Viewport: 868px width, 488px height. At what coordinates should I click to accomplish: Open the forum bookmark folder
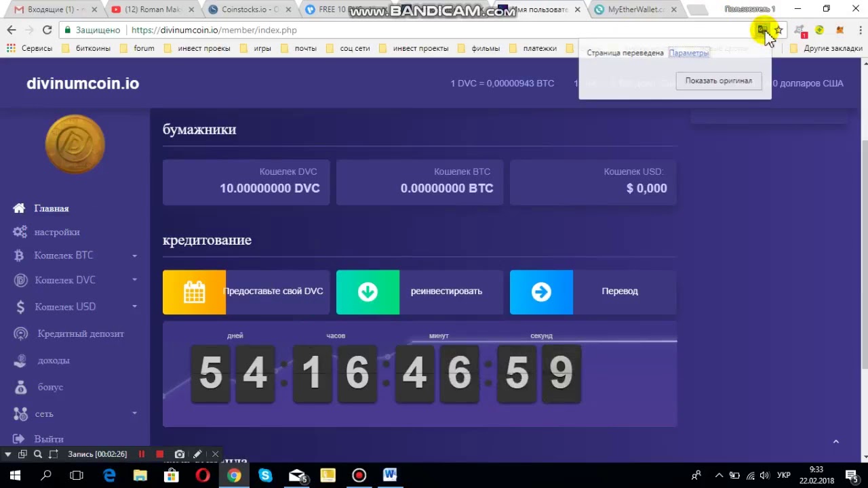click(x=137, y=48)
